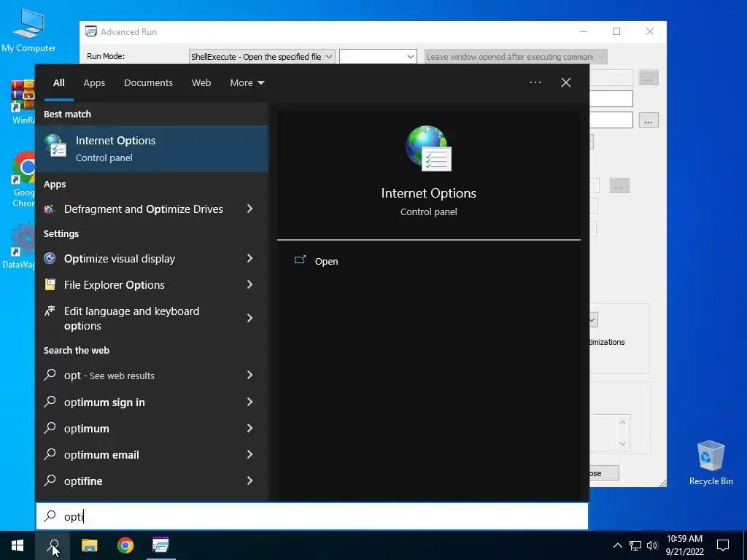Screen dimensions: 747x560
Task: Click the language and keyboard options icon
Action: click(x=50, y=311)
